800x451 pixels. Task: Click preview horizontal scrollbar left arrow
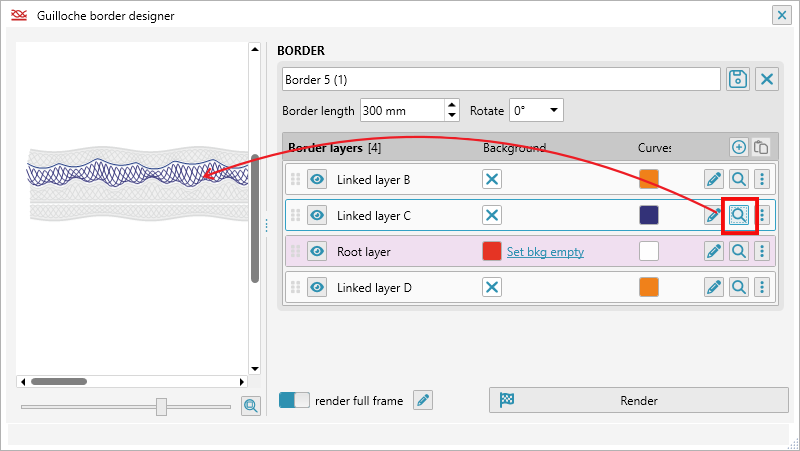22,381
